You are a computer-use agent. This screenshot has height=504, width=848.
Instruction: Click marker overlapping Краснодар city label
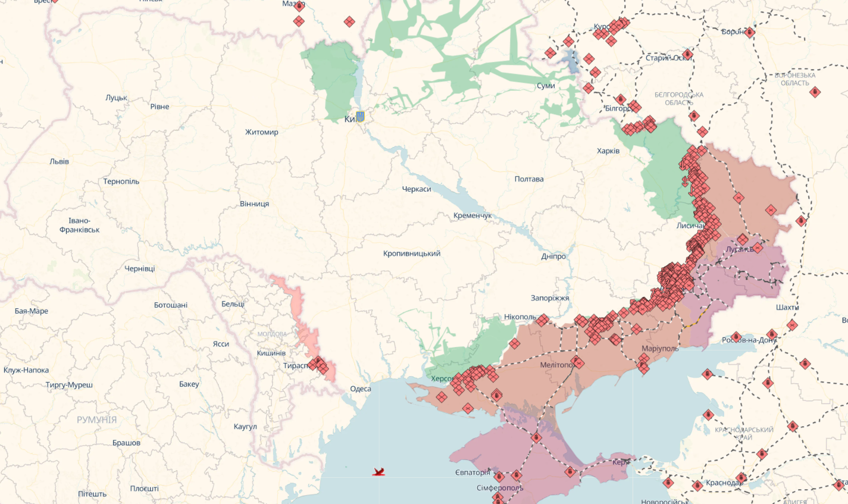click(741, 478)
